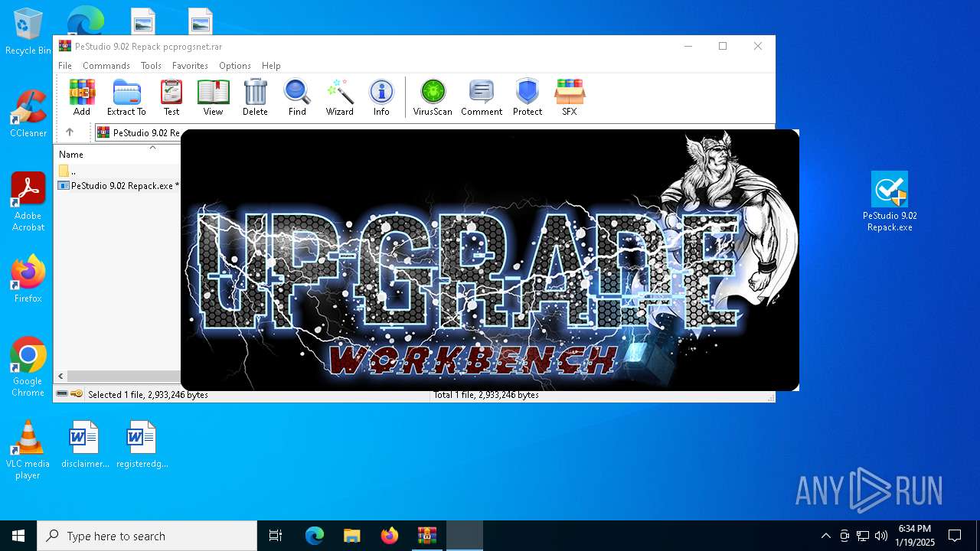The image size is (980, 551).
Task: Open the File menu
Action: click(65, 66)
